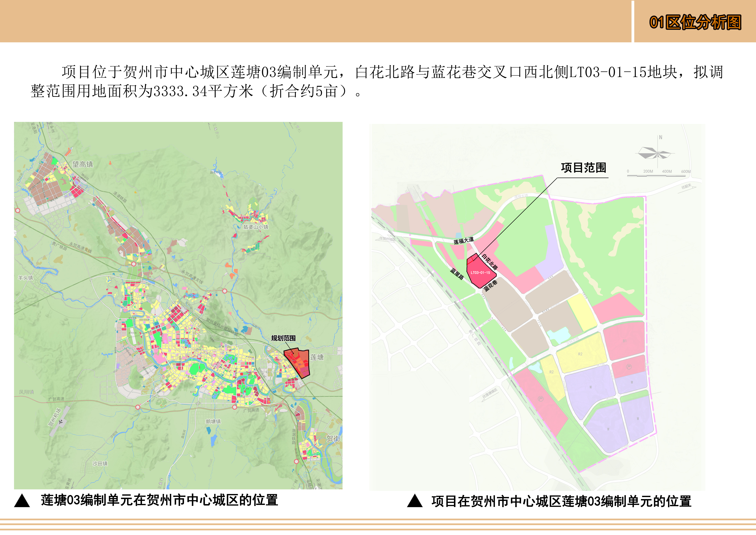This screenshot has height=535, width=756.
Task: Click the 莲福大道 road label
Action: pyautogui.click(x=464, y=241)
